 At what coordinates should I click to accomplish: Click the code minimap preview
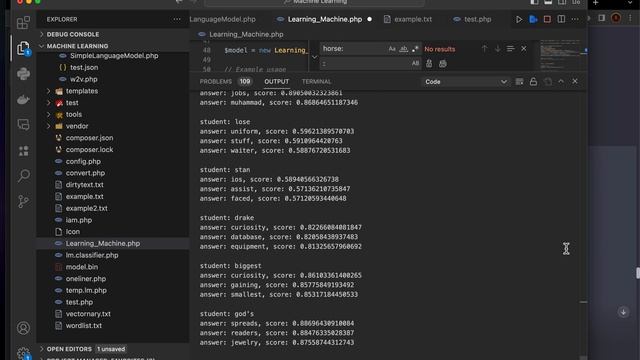coord(560,55)
